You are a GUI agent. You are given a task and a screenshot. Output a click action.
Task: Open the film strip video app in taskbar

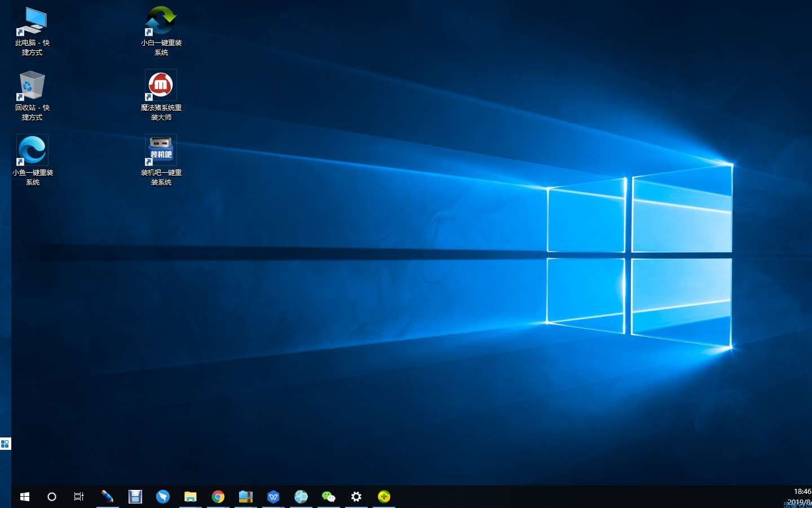[x=135, y=497]
